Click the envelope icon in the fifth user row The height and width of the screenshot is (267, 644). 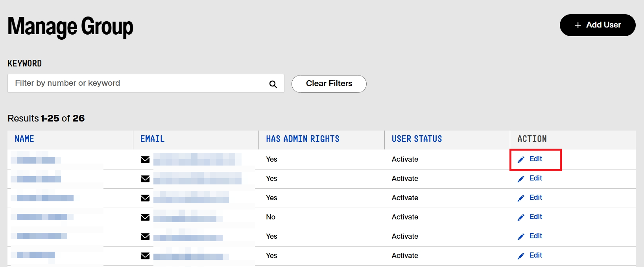pos(145,236)
